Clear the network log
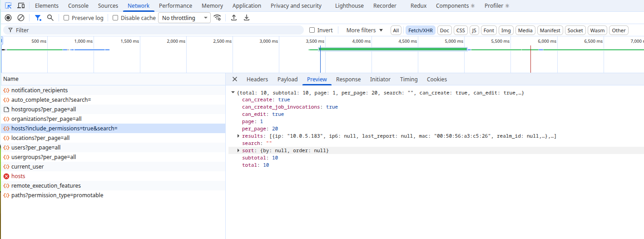Viewport: 644px width, 239px height. tap(21, 18)
